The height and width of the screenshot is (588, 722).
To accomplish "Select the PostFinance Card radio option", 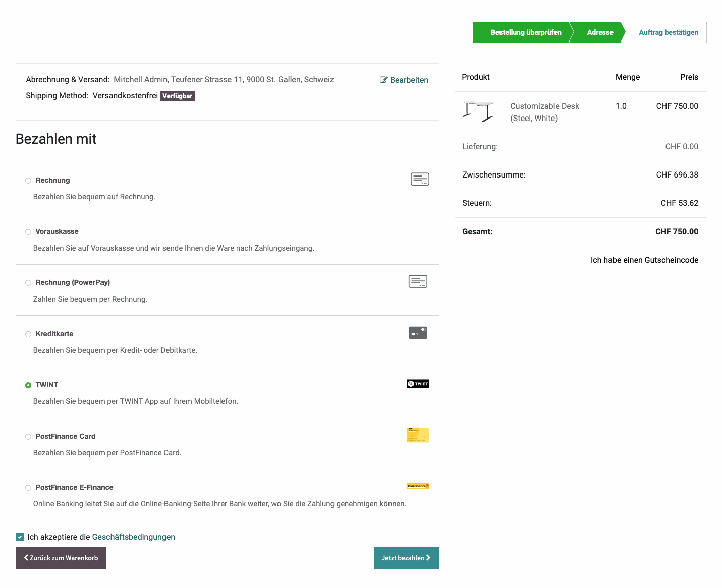I will (x=28, y=437).
